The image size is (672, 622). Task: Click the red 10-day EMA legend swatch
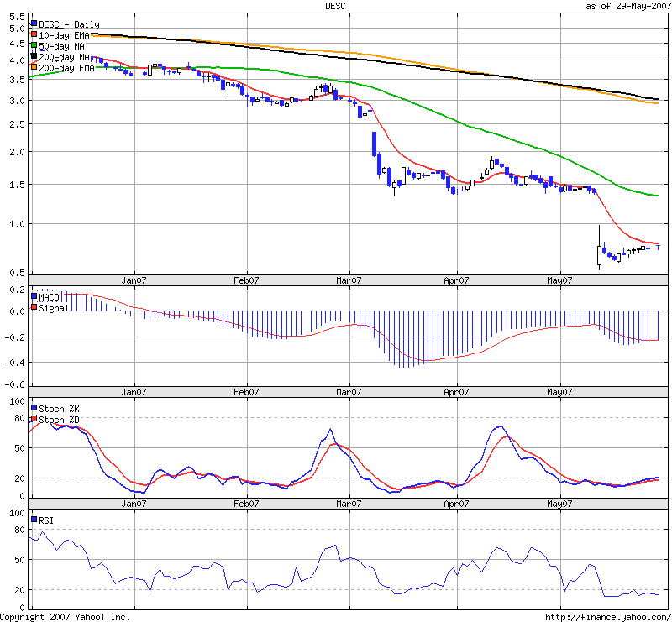[x=34, y=34]
